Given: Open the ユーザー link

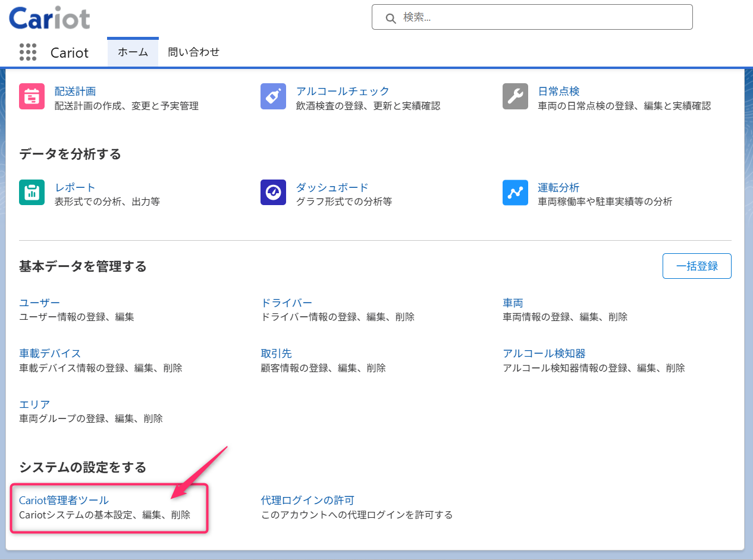Looking at the screenshot, I should pos(40,303).
